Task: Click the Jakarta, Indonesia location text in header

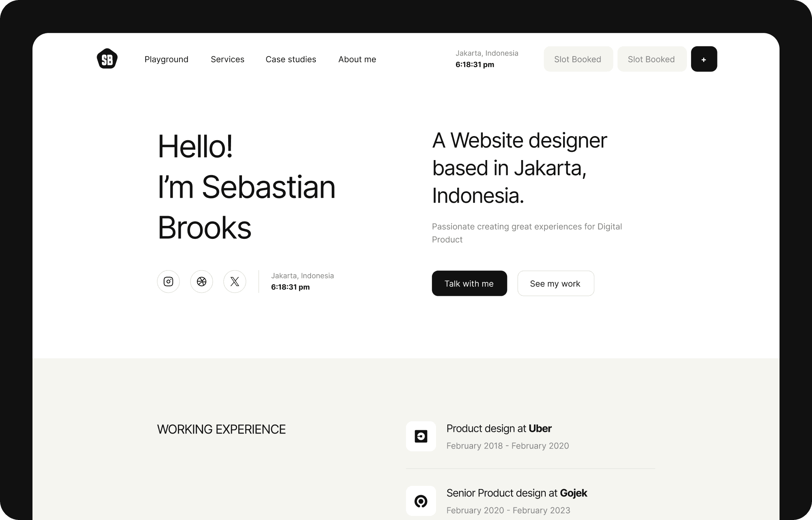Action: 487,53
